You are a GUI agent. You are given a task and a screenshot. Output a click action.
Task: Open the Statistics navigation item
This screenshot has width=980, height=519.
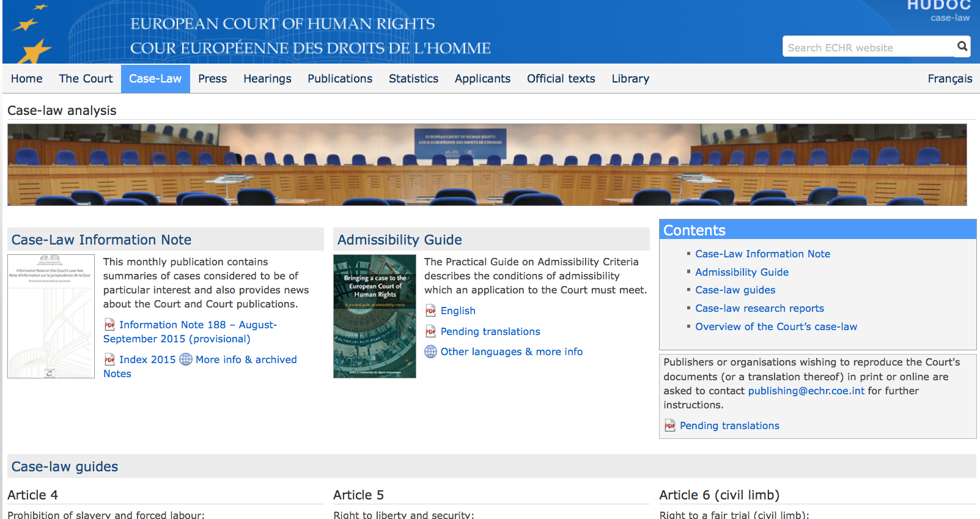(413, 79)
